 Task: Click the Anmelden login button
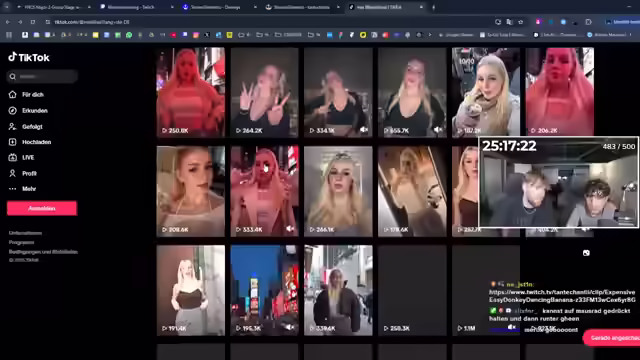coord(42,208)
